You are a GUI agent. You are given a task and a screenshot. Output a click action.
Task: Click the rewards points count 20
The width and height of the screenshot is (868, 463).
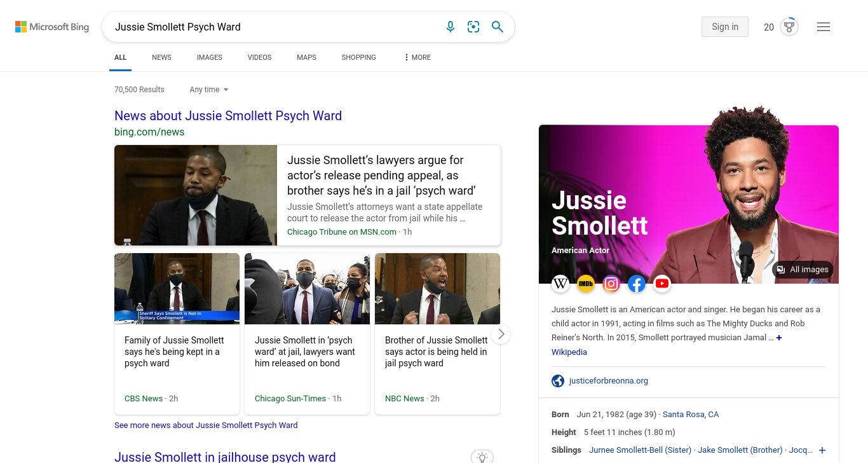click(769, 27)
